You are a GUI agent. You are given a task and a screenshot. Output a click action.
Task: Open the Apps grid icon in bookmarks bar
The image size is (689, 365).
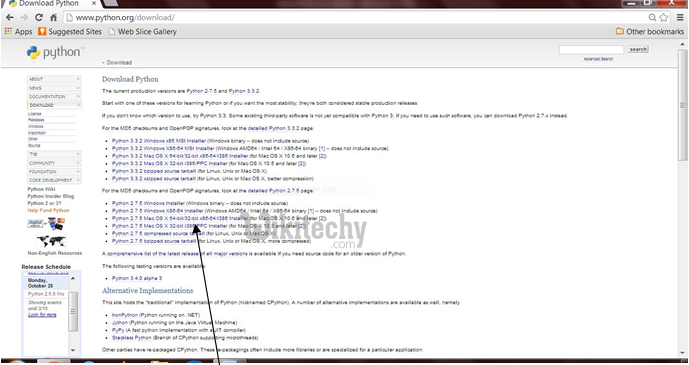tap(8, 31)
